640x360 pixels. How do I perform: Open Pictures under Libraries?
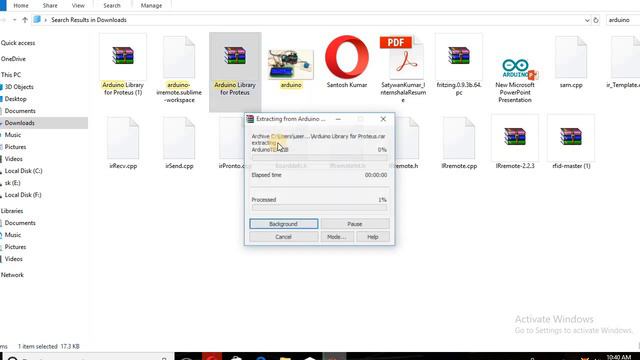tap(16, 247)
